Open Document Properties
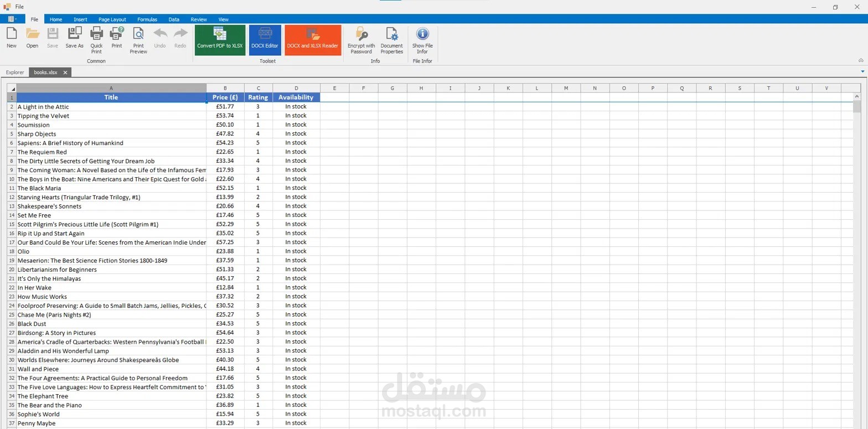This screenshot has height=429, width=868. click(391, 40)
